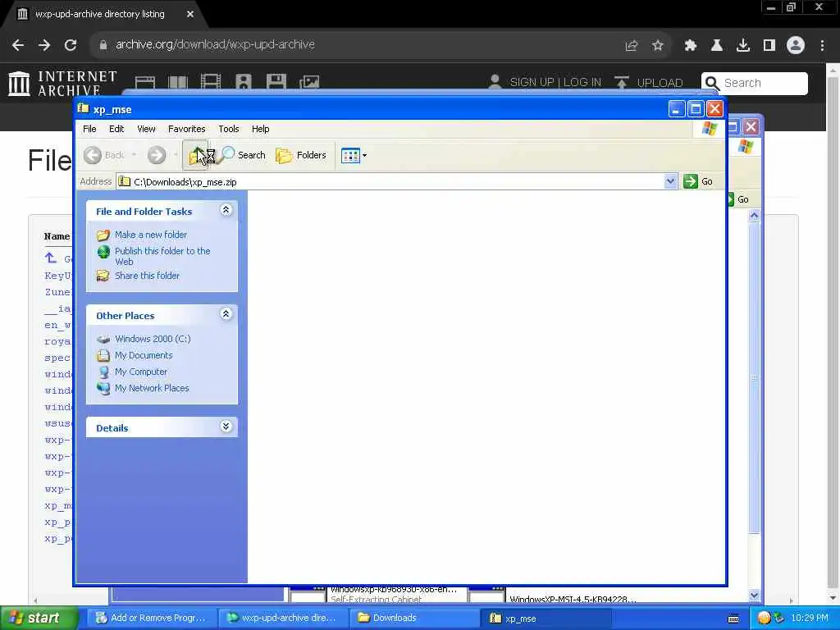Click Share this folder link
This screenshot has width=840, height=630.
148,276
